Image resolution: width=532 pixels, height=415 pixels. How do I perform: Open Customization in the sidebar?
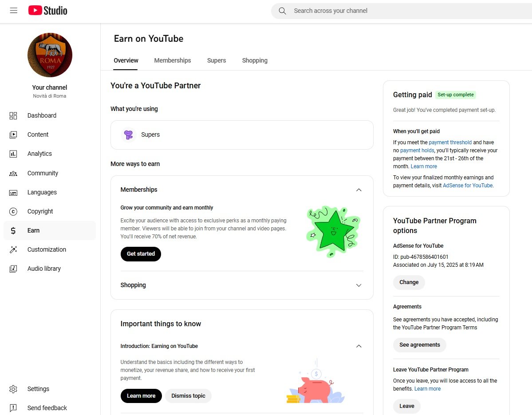[x=50, y=250]
